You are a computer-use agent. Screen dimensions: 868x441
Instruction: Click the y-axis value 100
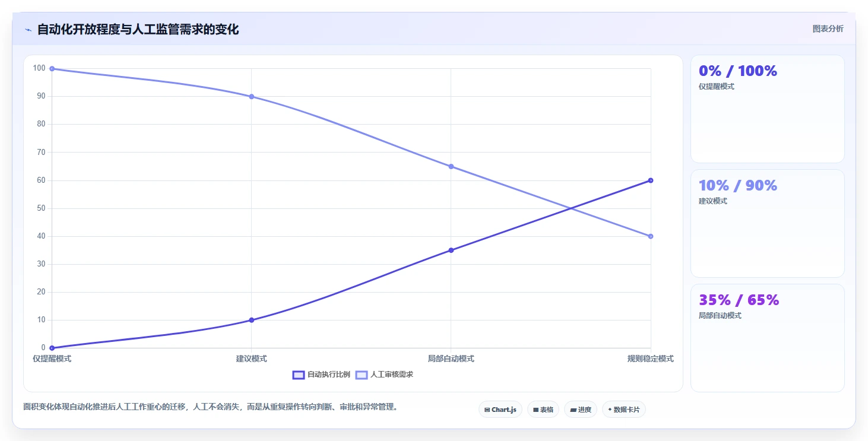(x=39, y=68)
